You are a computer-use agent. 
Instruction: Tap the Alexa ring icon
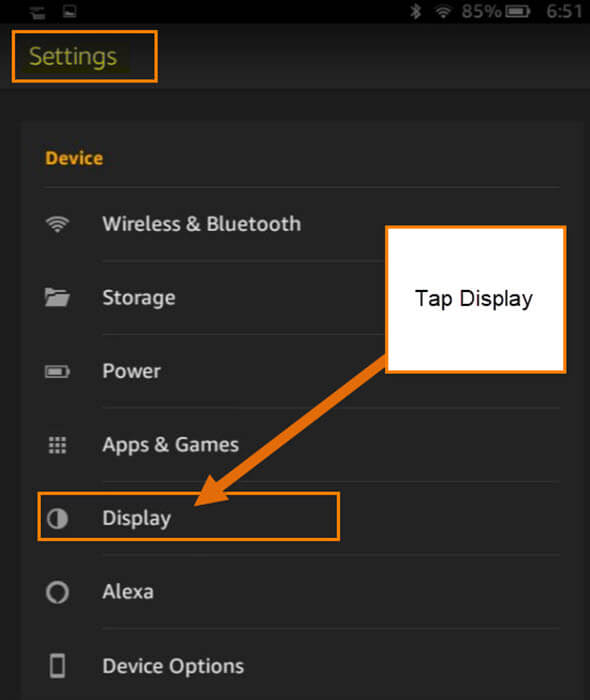click(x=57, y=592)
